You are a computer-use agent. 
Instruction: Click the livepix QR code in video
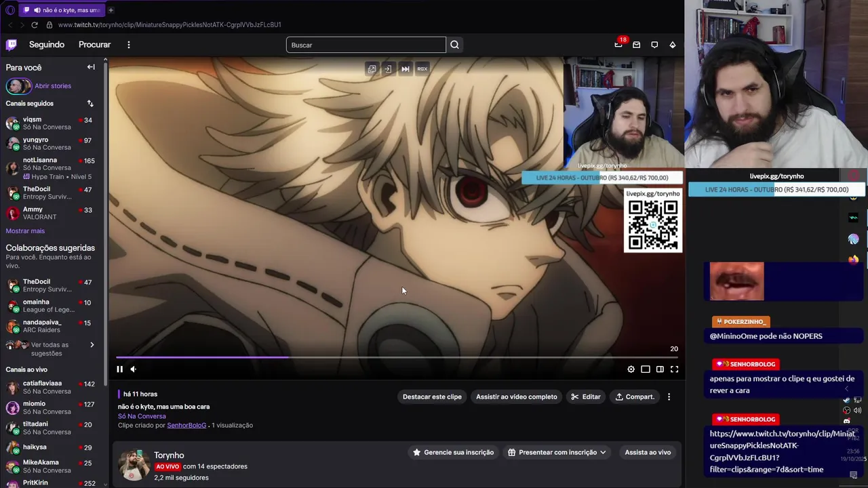coord(653,226)
